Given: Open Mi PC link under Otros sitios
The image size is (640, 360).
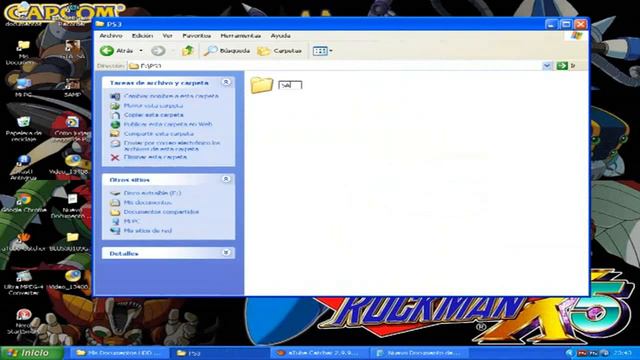Looking at the screenshot, I should pos(131,221).
